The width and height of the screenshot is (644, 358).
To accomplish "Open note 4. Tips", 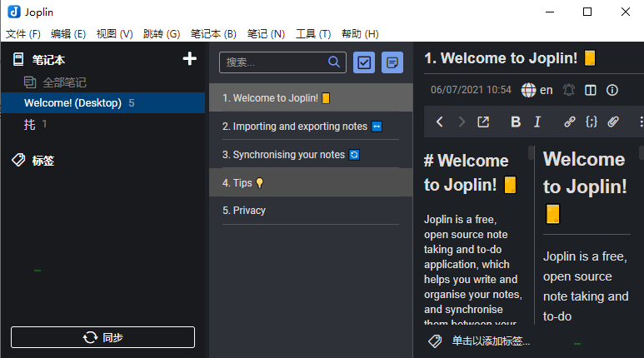I will click(311, 182).
